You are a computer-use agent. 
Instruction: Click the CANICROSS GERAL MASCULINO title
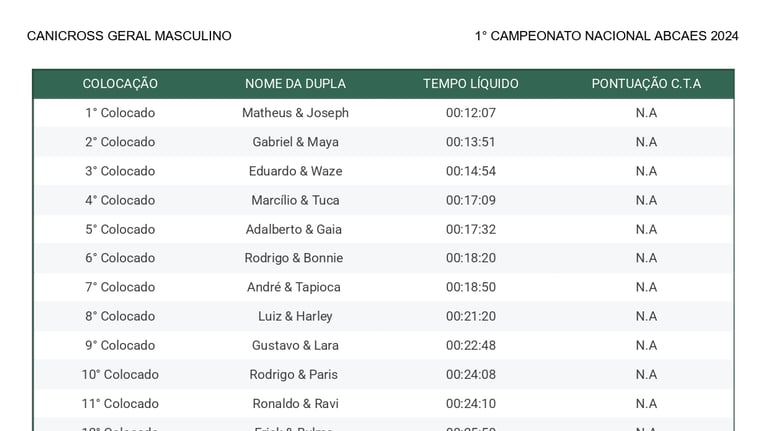point(129,36)
